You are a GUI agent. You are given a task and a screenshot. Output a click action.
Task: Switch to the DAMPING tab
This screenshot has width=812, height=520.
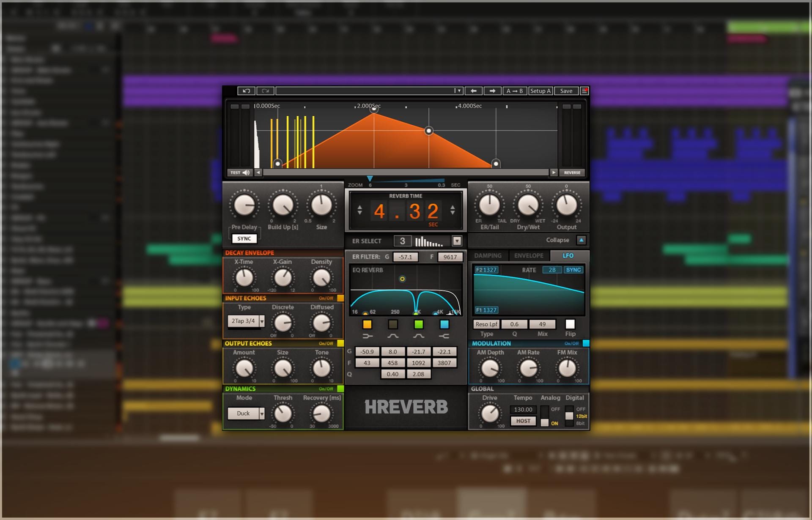tap(488, 256)
